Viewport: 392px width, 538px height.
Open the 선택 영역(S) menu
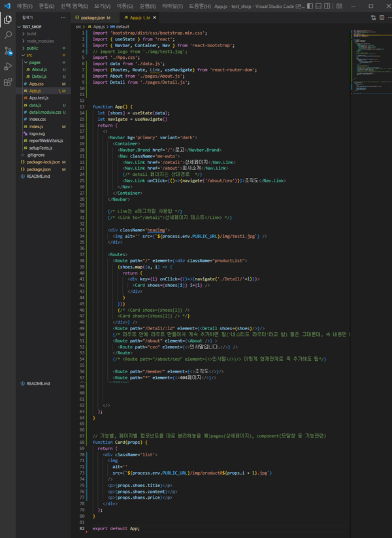[74, 6]
